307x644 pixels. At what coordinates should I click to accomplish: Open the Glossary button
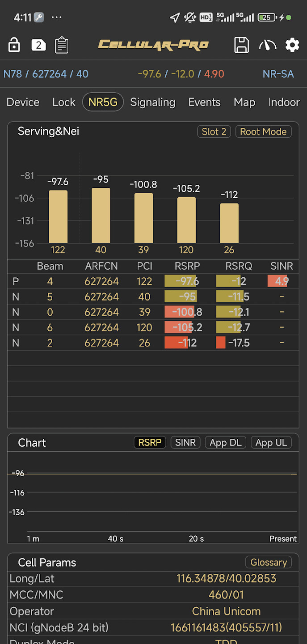[269, 562]
